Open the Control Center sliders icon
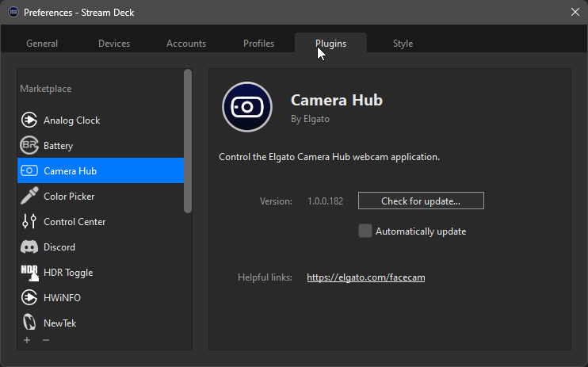The image size is (588, 367). point(29,221)
